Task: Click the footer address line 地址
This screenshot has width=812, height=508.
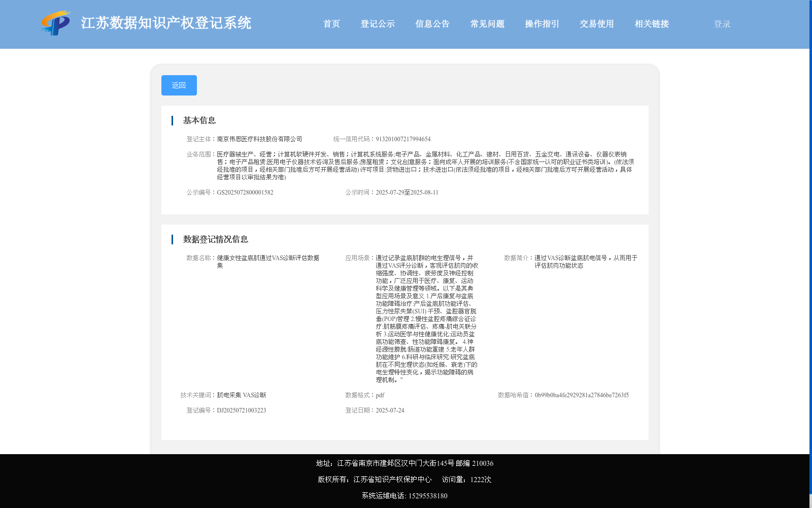Action: click(x=404, y=463)
